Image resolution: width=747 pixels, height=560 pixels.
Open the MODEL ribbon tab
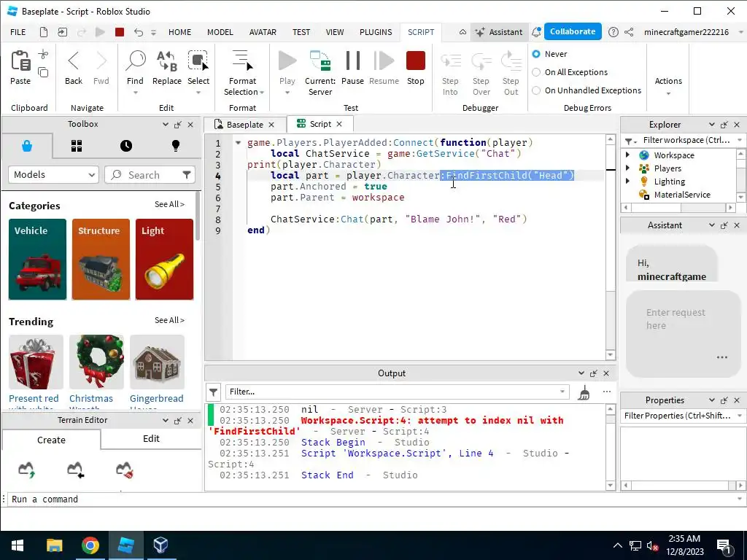point(220,32)
